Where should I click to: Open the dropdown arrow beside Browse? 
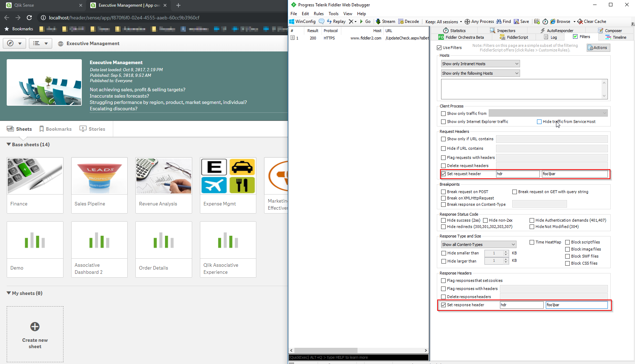coord(574,21)
